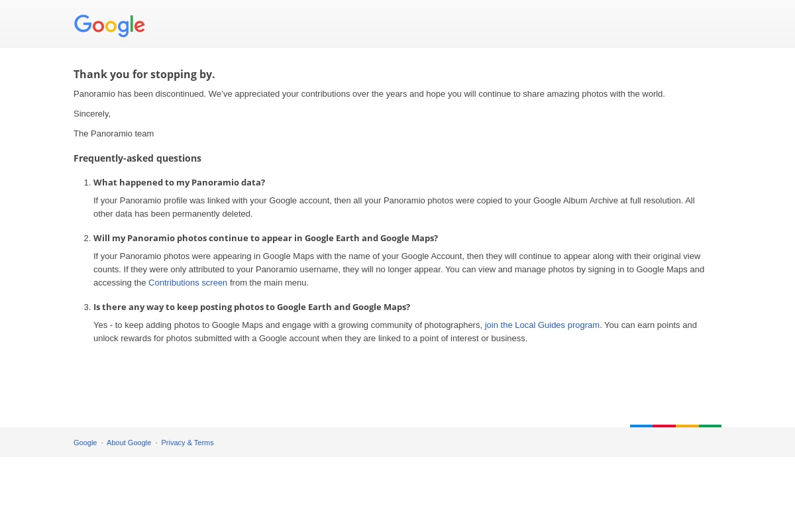The width and height of the screenshot is (795, 532).
Task: Click the answer about Google Album Archive
Action: (394, 207)
